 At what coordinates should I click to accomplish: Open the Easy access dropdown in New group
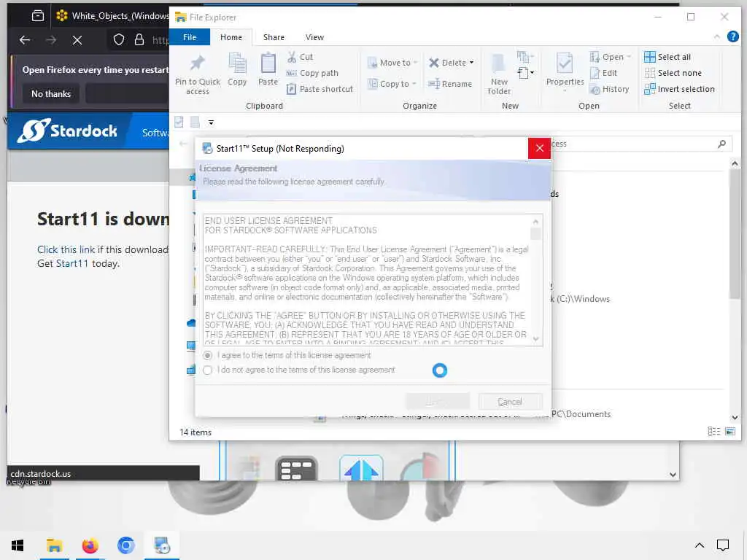525,73
